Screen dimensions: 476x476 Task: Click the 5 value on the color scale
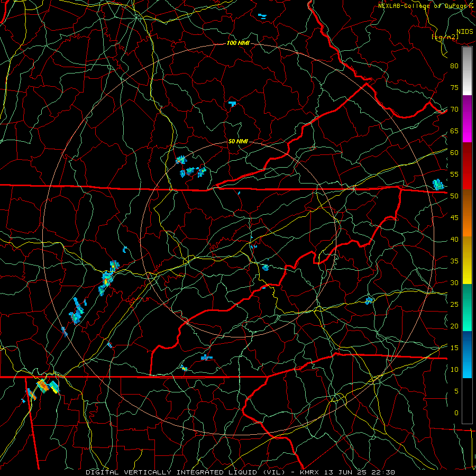tap(456, 391)
